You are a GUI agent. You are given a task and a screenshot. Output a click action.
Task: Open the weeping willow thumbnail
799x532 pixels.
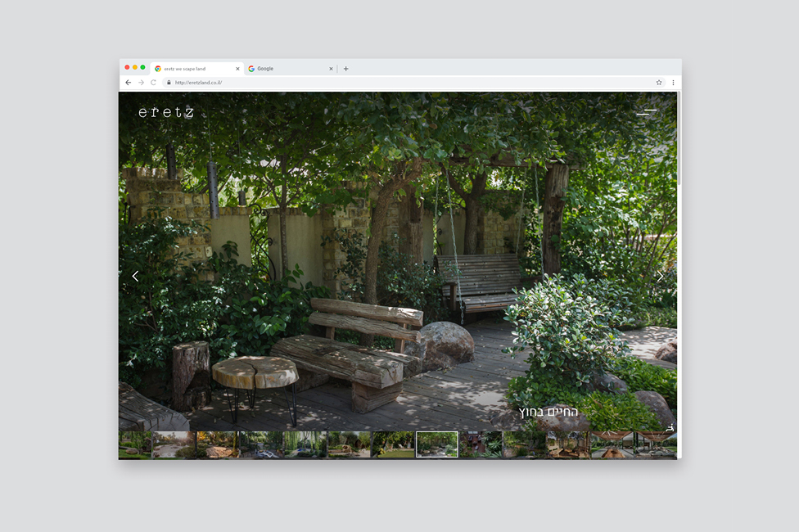click(305, 444)
